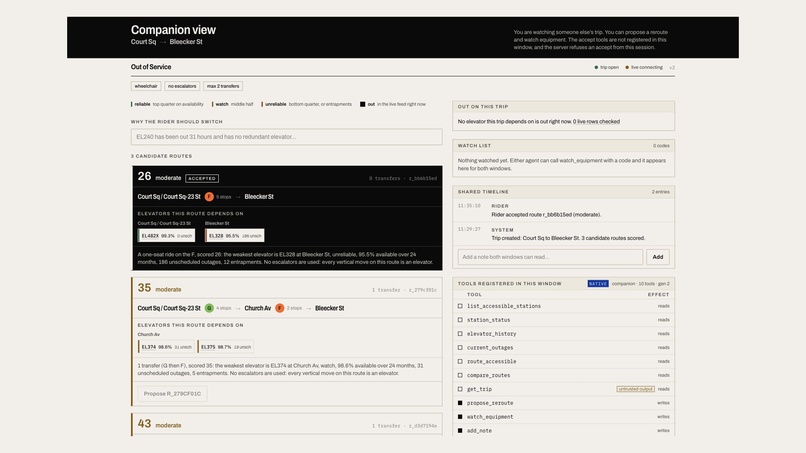Click the 'writes' effect on propose_reroute row

(x=663, y=403)
